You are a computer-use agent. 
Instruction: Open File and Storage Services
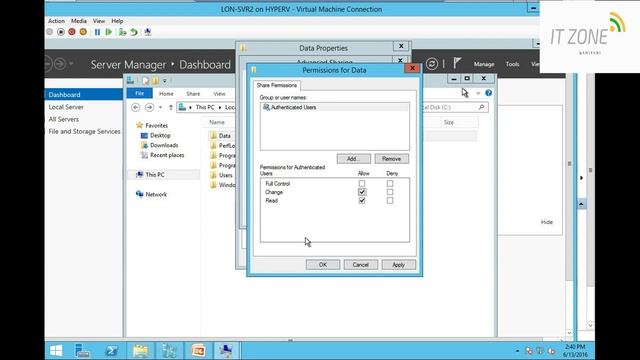[84, 131]
